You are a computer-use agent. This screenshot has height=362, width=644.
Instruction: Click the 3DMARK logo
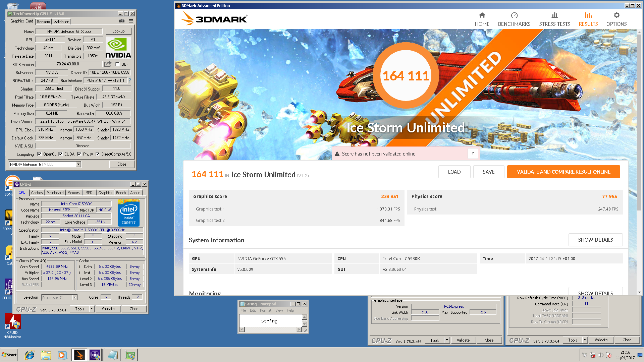[x=214, y=18]
